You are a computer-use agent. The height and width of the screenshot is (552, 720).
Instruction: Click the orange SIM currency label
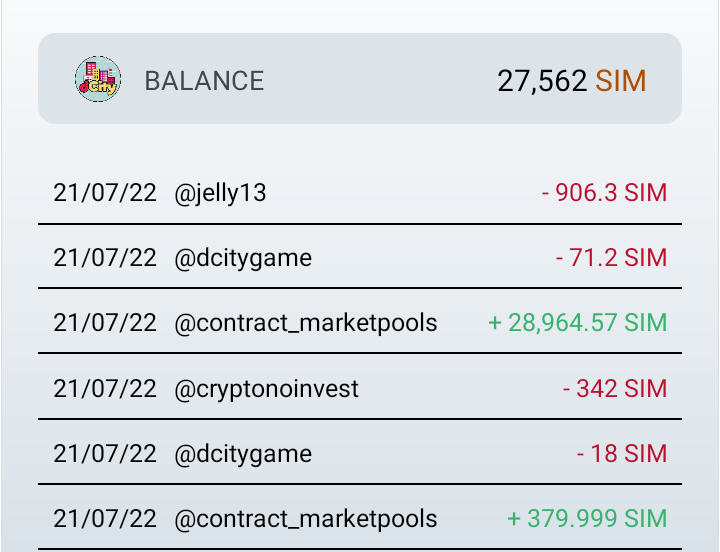(621, 81)
